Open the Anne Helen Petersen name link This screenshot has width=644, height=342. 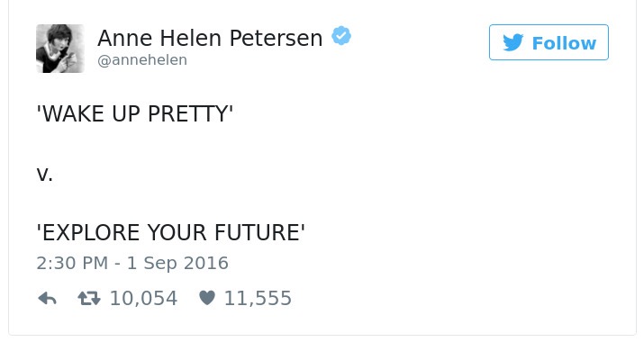pos(210,38)
